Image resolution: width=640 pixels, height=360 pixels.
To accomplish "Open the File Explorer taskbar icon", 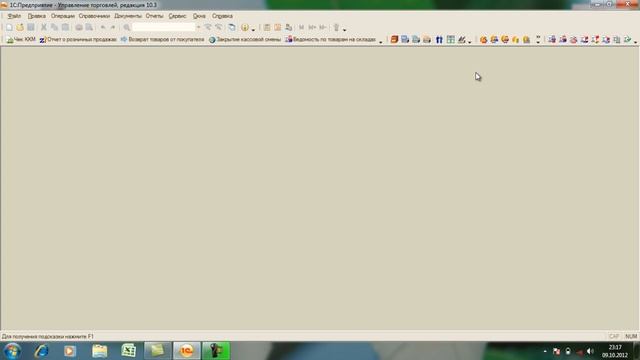I will click(x=99, y=351).
